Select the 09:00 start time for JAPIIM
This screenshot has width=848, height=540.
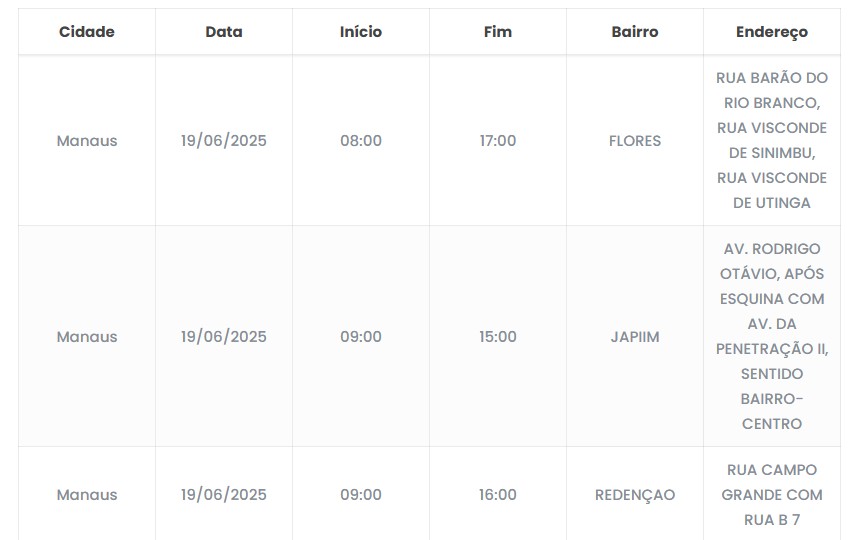(x=361, y=337)
